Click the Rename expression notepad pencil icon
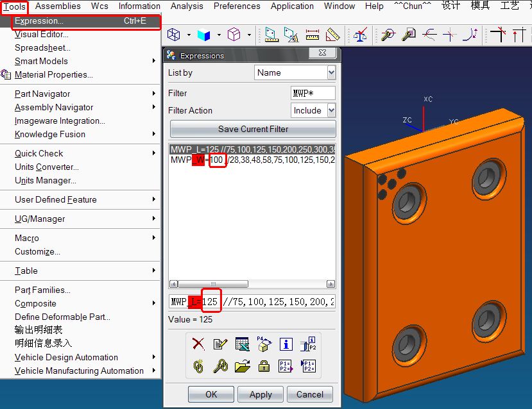The height and width of the screenshot is (409, 532). (x=220, y=344)
